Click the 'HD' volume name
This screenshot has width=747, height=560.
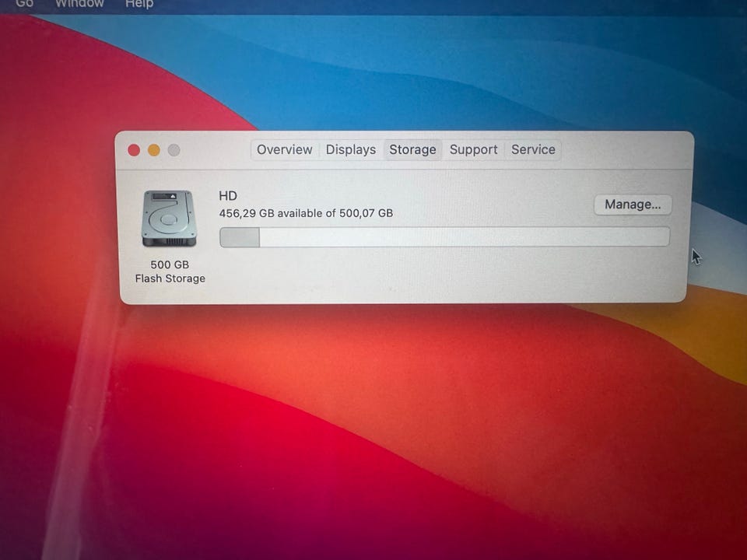228,196
